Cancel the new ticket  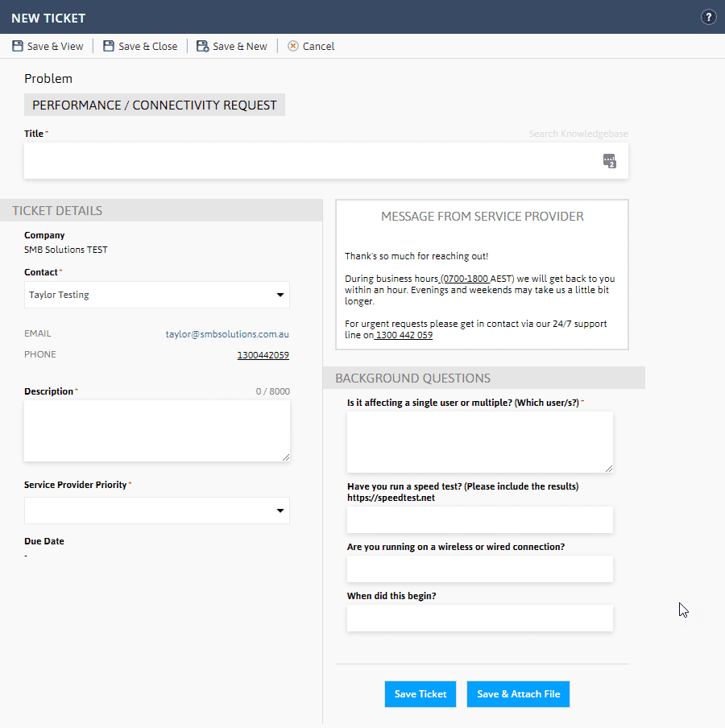pos(311,46)
